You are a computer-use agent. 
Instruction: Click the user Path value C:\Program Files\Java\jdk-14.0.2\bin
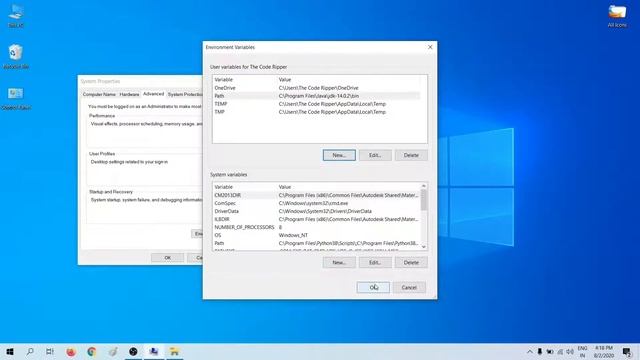click(319, 96)
